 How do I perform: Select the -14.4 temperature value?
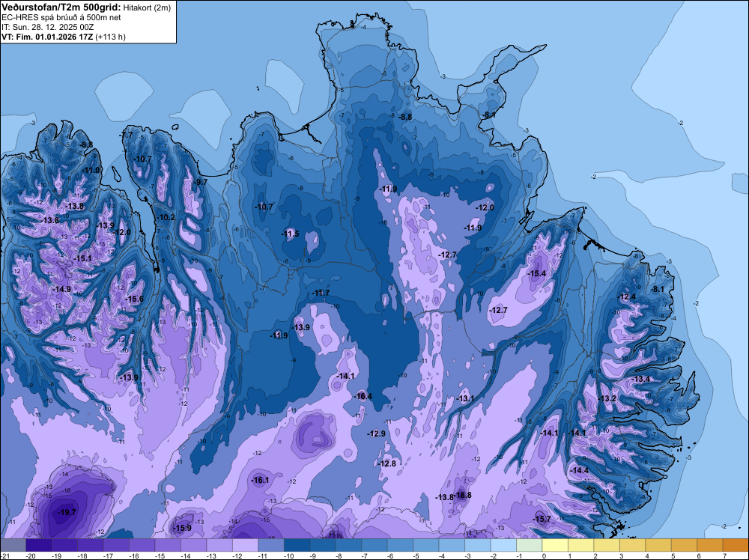579,470
